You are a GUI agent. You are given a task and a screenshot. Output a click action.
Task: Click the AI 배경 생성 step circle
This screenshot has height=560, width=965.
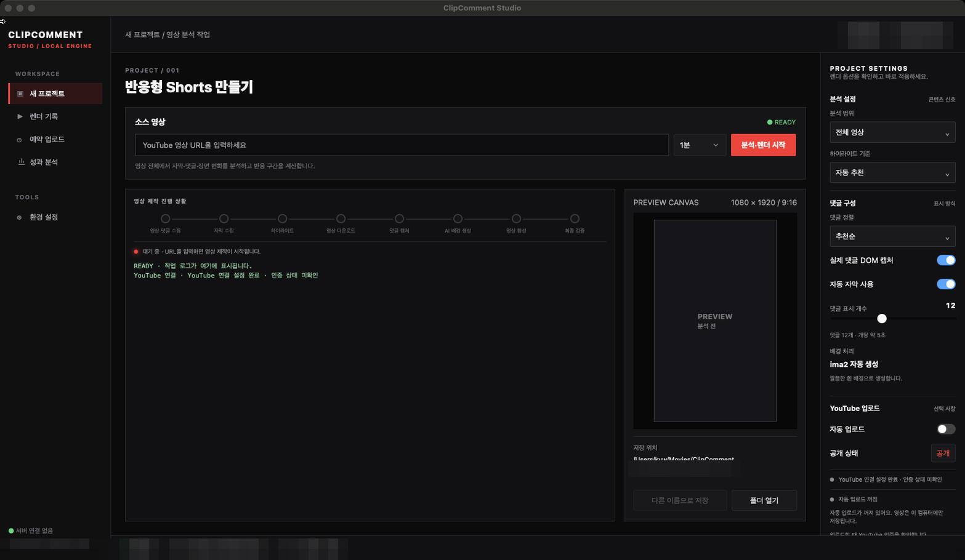(x=458, y=218)
